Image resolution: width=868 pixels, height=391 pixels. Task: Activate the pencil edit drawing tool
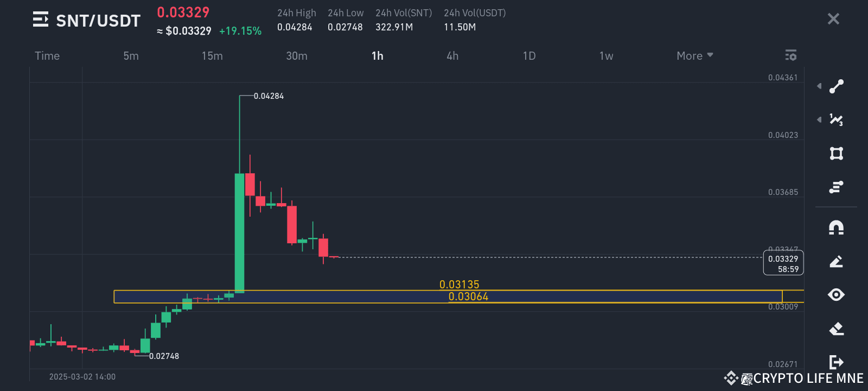(x=837, y=262)
